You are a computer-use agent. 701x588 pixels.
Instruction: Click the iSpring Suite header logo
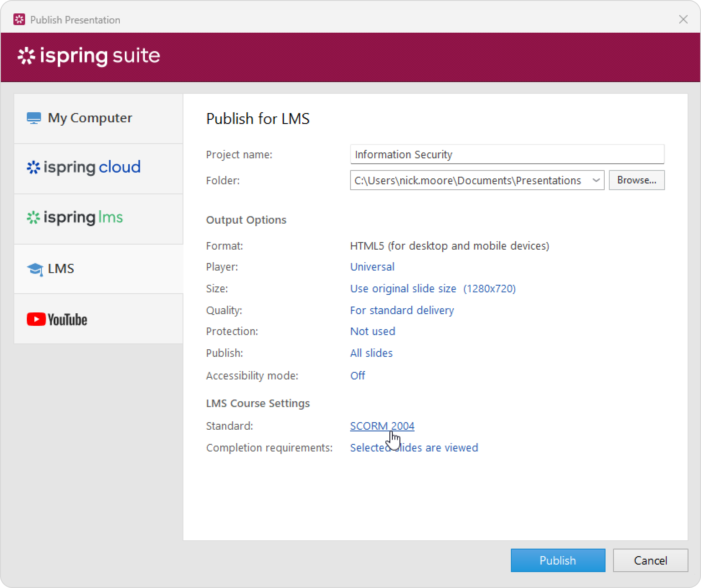[x=89, y=56]
